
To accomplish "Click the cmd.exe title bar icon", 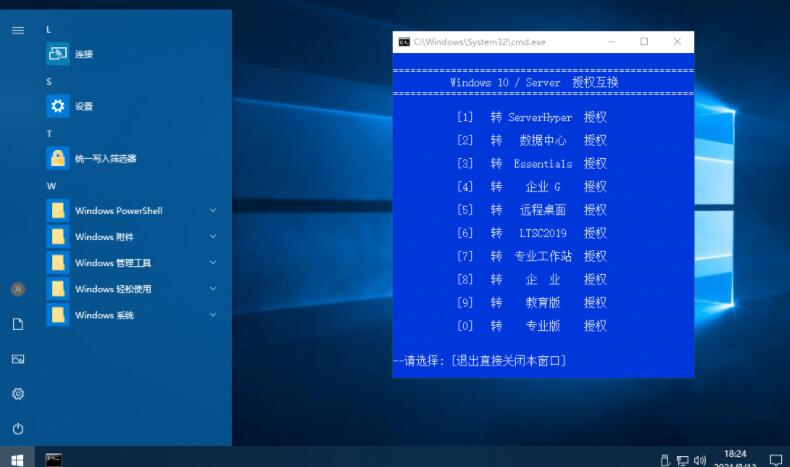I will 404,42.
